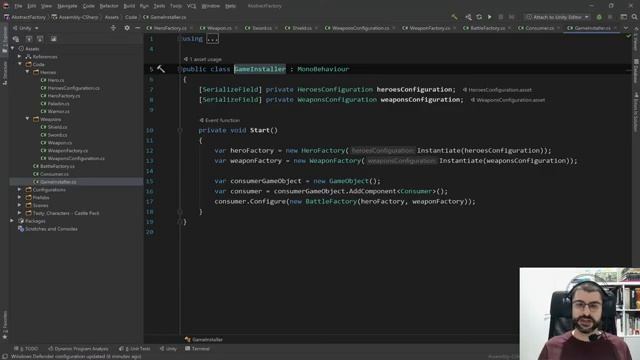This screenshot has height=360, width=640.
Task: Open the Unity tool window at bottom
Action: coord(168,349)
